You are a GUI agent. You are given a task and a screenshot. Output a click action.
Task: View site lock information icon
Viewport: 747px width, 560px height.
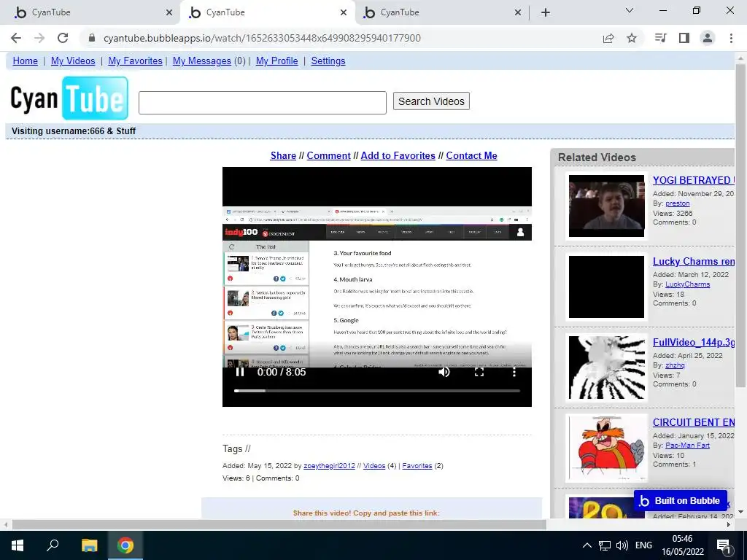pyautogui.click(x=92, y=38)
